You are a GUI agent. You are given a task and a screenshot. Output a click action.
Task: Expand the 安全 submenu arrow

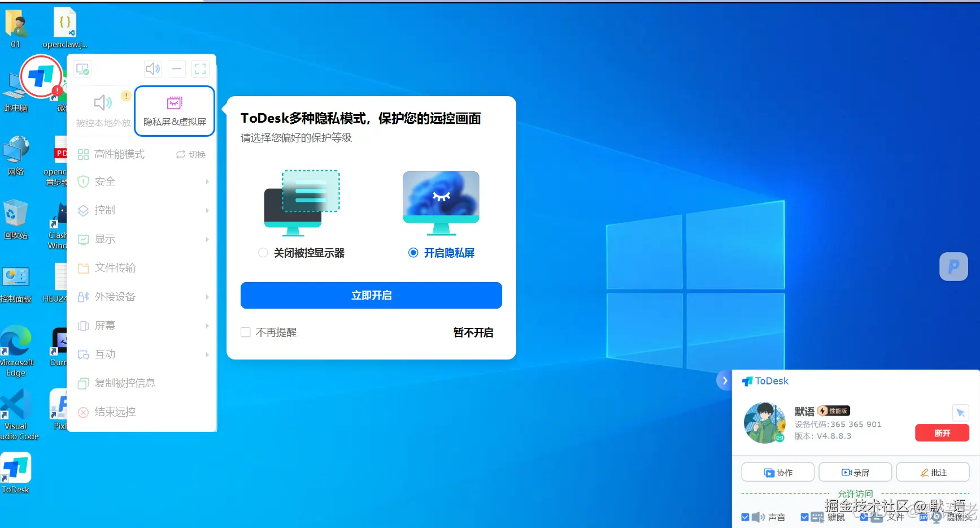pyautogui.click(x=207, y=181)
